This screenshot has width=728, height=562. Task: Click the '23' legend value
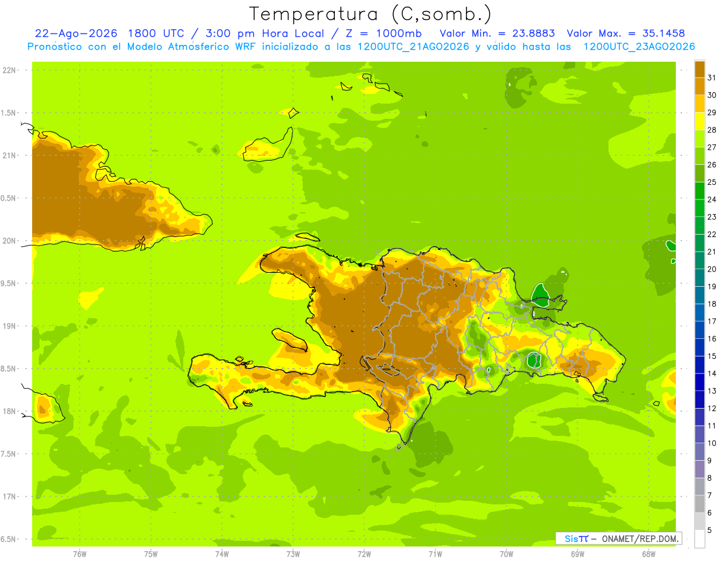pyautogui.click(x=712, y=216)
